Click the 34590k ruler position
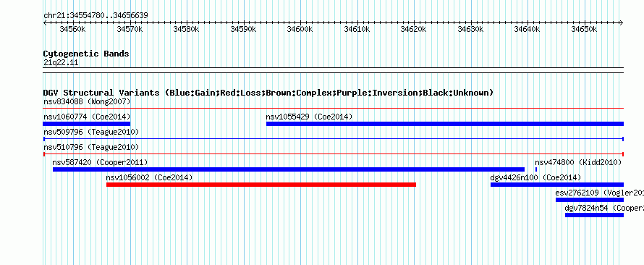 tap(243, 29)
